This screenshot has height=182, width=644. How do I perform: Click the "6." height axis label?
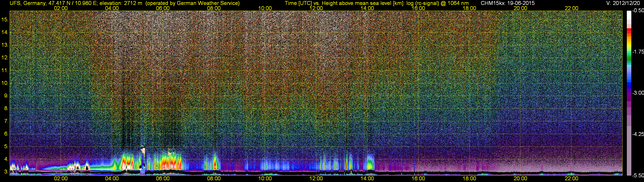[x=6, y=134]
